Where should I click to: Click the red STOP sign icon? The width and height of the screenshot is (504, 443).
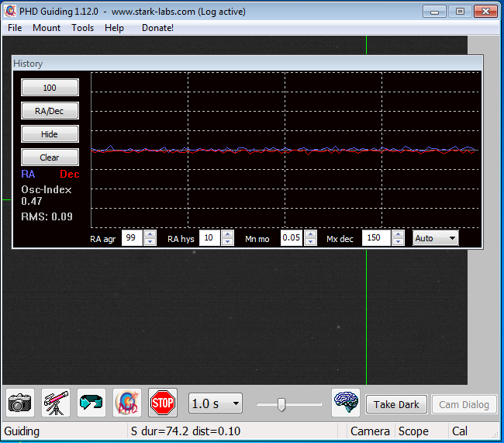coord(163,403)
